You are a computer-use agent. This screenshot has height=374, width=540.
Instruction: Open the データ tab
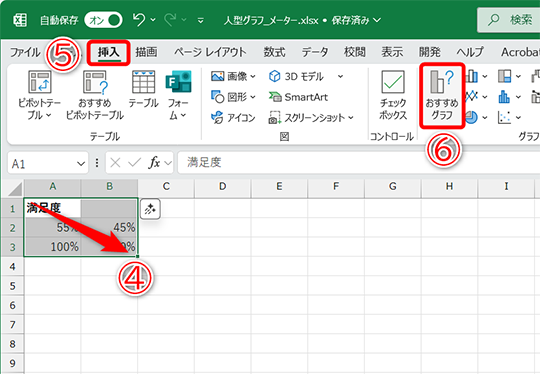click(x=315, y=52)
